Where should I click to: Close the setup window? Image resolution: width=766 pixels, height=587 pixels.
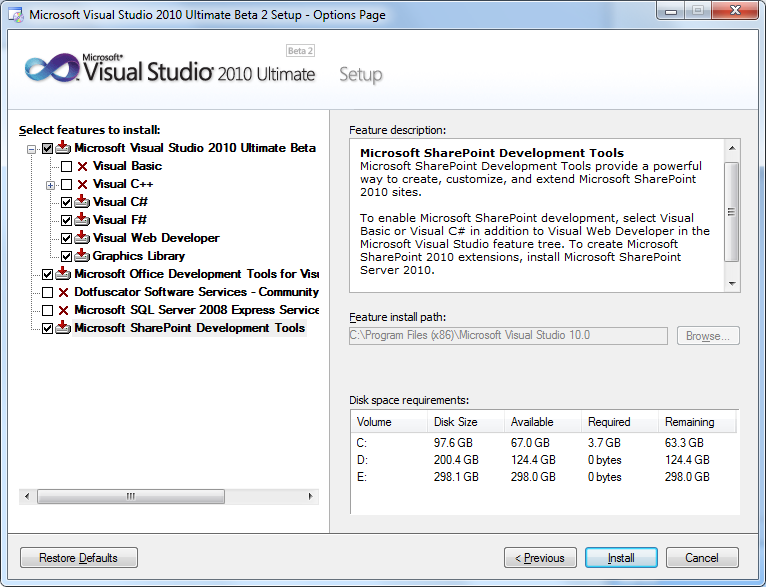[735, 10]
